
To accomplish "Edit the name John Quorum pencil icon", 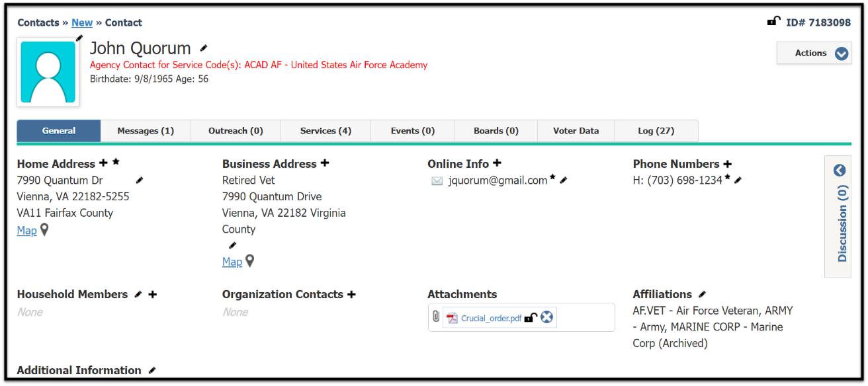I will coord(204,48).
